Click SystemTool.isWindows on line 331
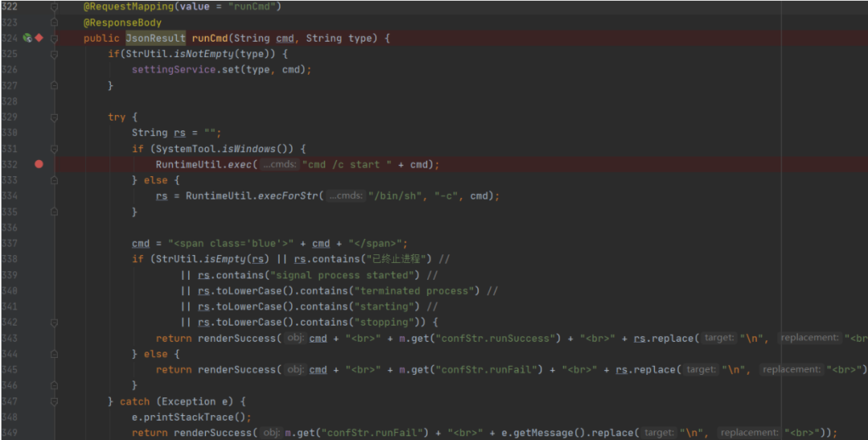 point(216,149)
